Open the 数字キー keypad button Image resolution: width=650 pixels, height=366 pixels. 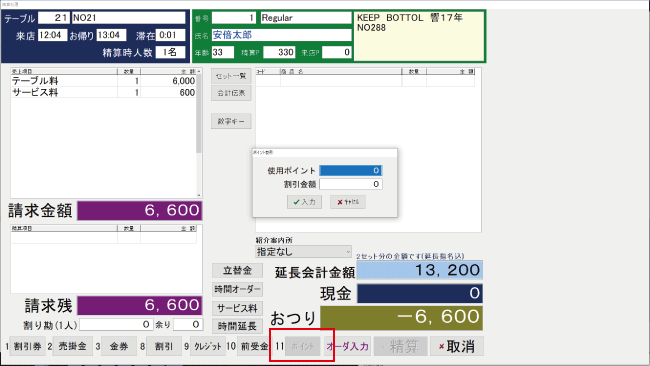tap(231, 121)
